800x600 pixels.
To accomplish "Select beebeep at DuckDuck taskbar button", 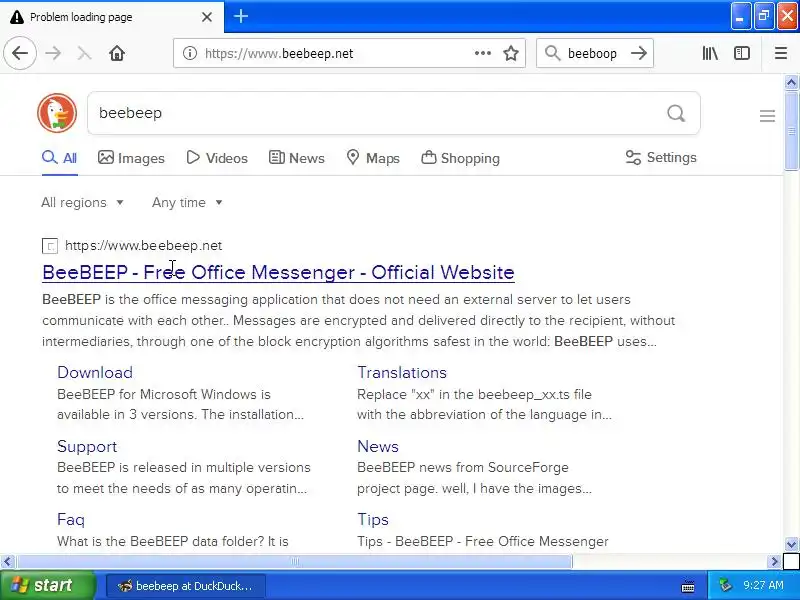I will coord(186,586).
